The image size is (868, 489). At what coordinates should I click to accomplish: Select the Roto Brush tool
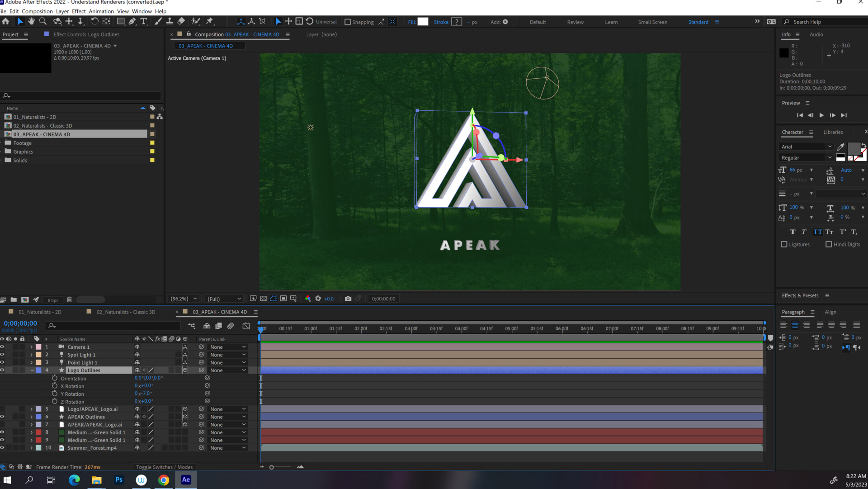tap(195, 21)
